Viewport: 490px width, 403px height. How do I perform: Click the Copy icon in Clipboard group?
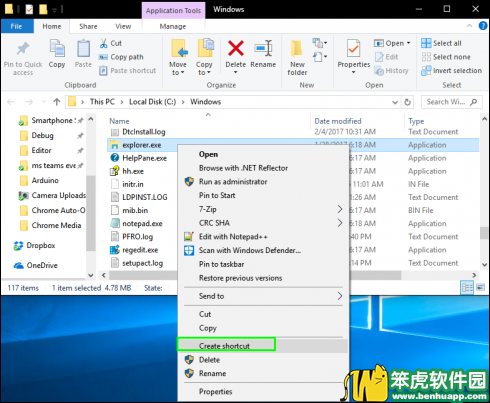click(57, 49)
